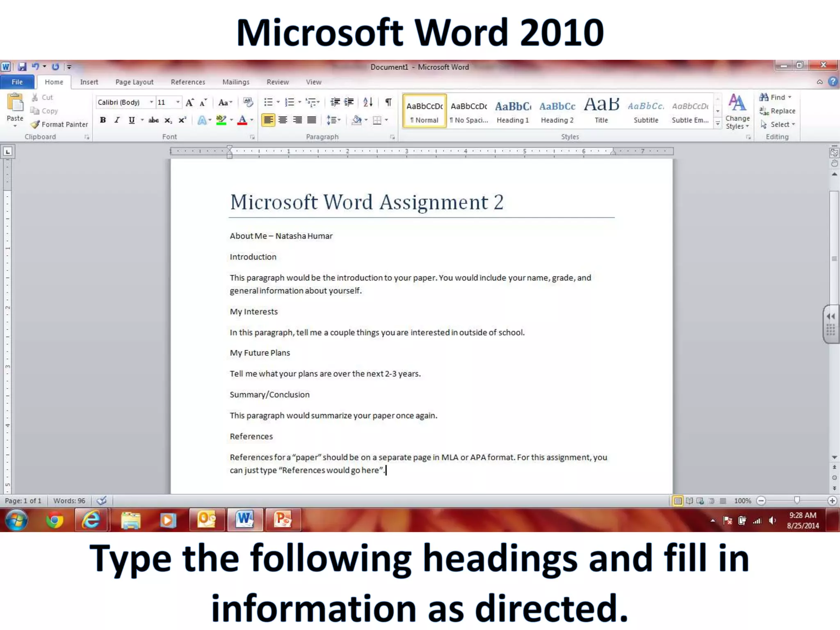Viewport: 840px width, 630px height.
Task: Open the font name Calibri (Body) dropdown
Action: [x=151, y=102]
